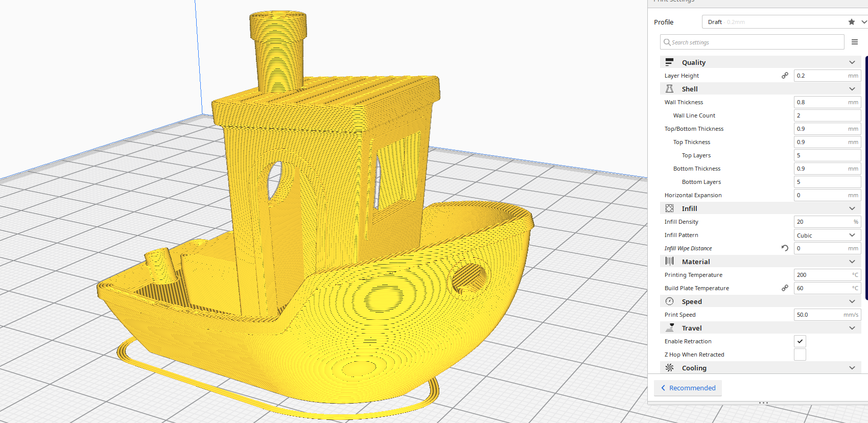
Task: Collapse the Speed section chevron
Action: click(x=852, y=301)
